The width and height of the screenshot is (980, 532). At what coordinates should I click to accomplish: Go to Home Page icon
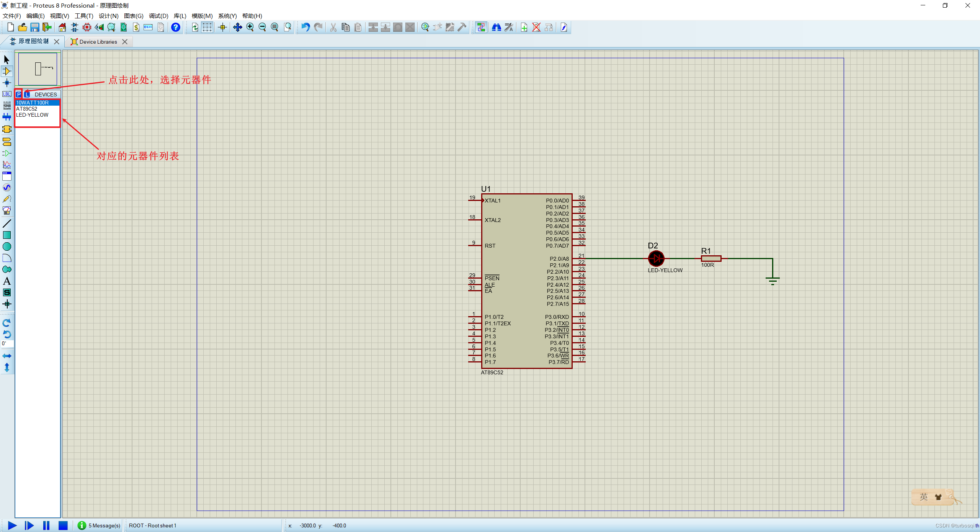point(62,27)
